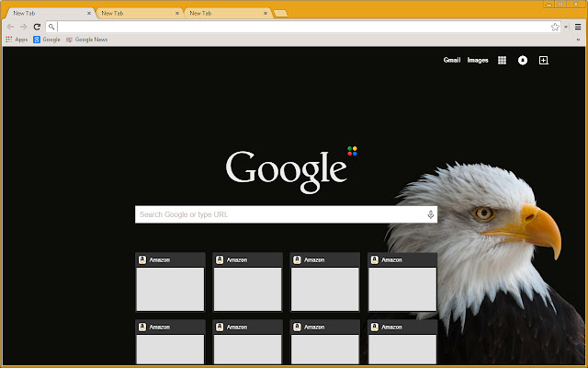
Task: Maximize the Chrome window
Action: click(560, 4)
